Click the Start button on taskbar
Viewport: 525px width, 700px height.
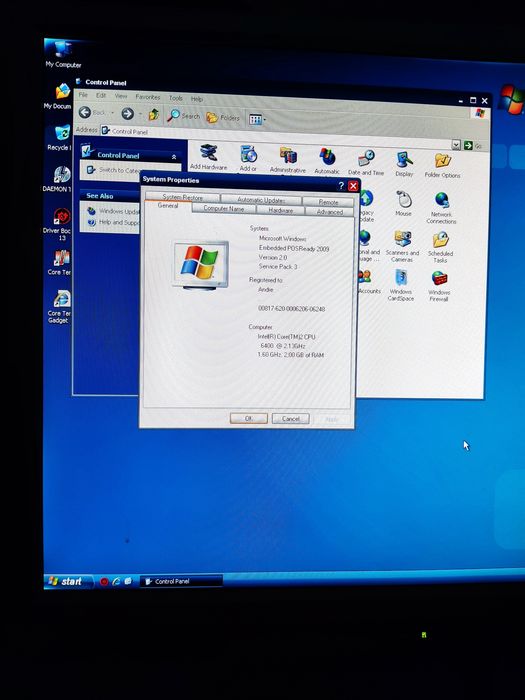[x=68, y=581]
